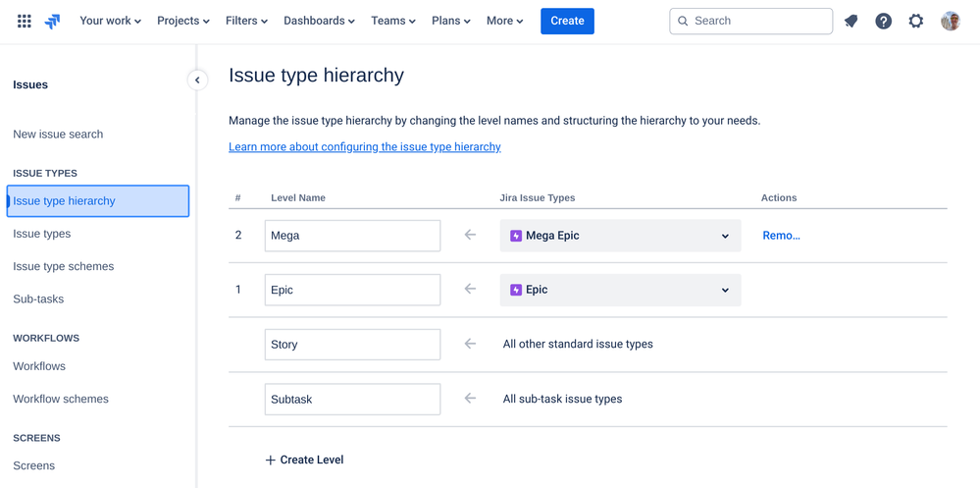This screenshot has height=488, width=980.
Task: Click the arrow icon beside Mega level
Action: click(x=470, y=235)
